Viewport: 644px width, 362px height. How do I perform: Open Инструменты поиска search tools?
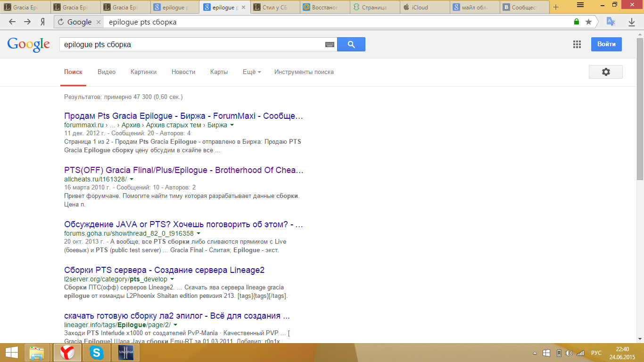point(304,72)
